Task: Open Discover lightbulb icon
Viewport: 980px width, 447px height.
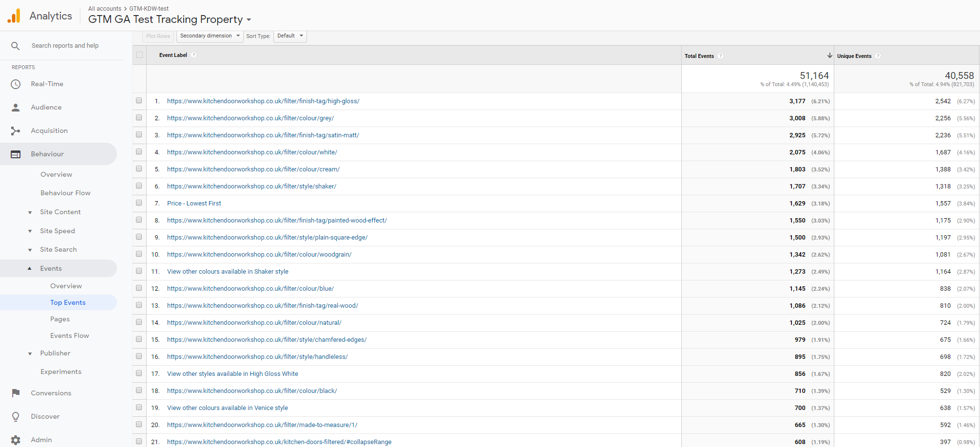Action: click(x=16, y=416)
